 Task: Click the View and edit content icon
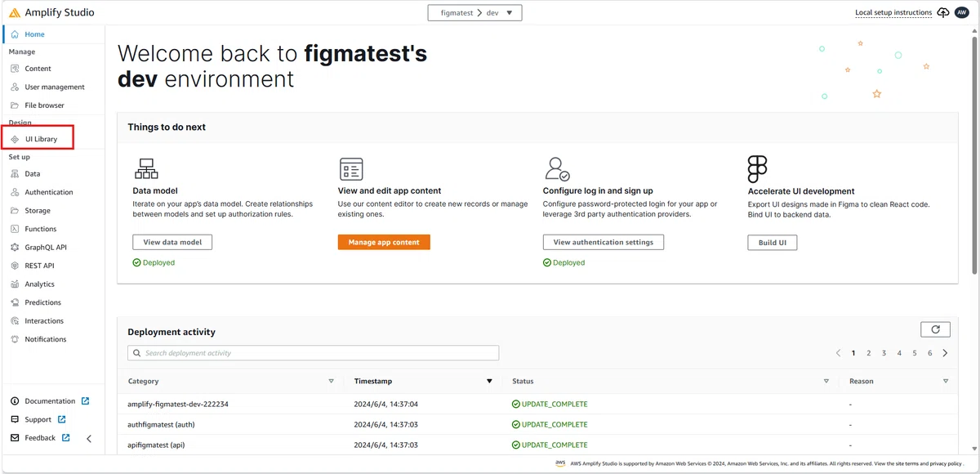point(351,169)
